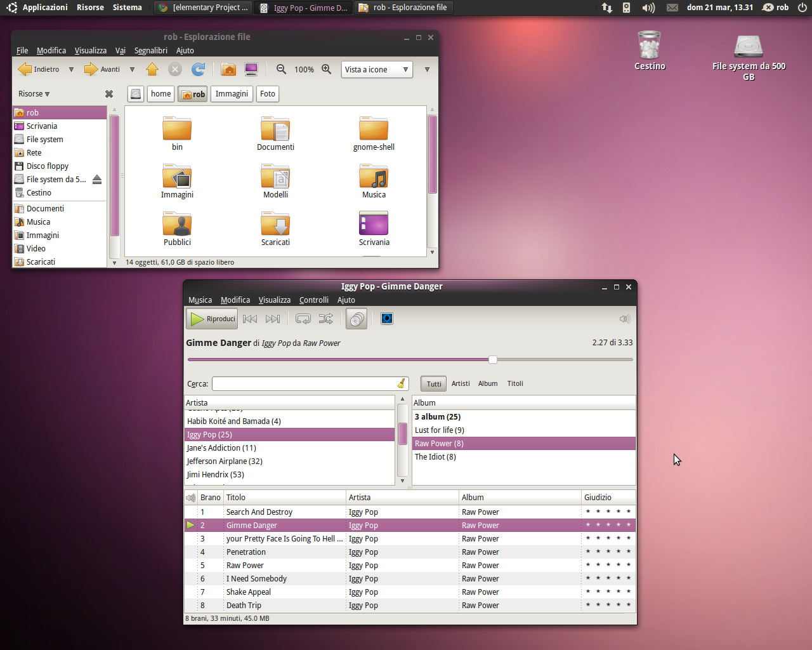Open the Visualizza menu in Rhythmbox
The width and height of the screenshot is (812, 650).
[x=275, y=300]
